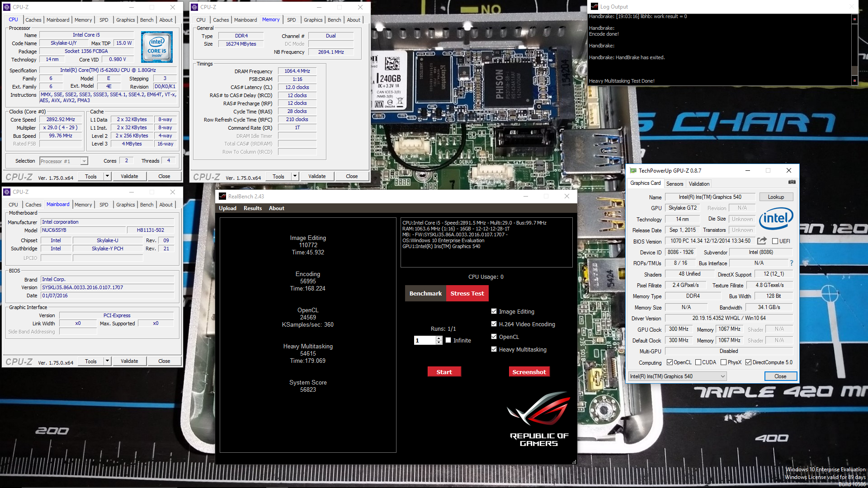Click Validate in the CPU-Z Processor window
868x488 pixels.
(129, 176)
